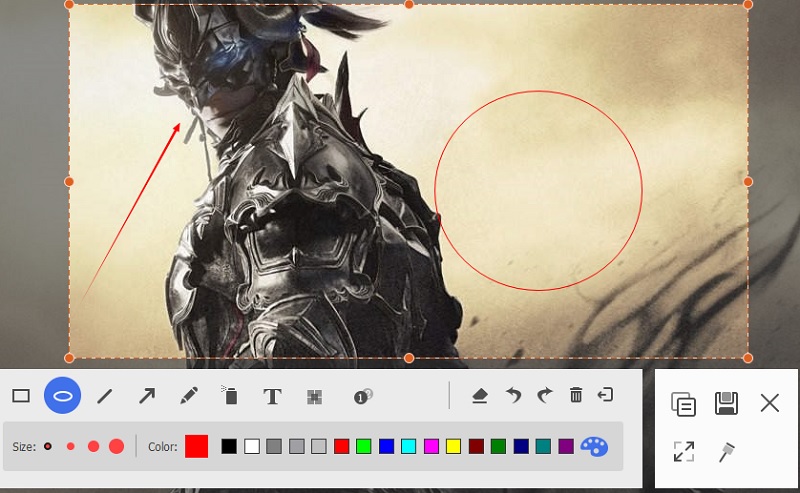Click the current color preview box
The image size is (800, 493).
point(196,447)
